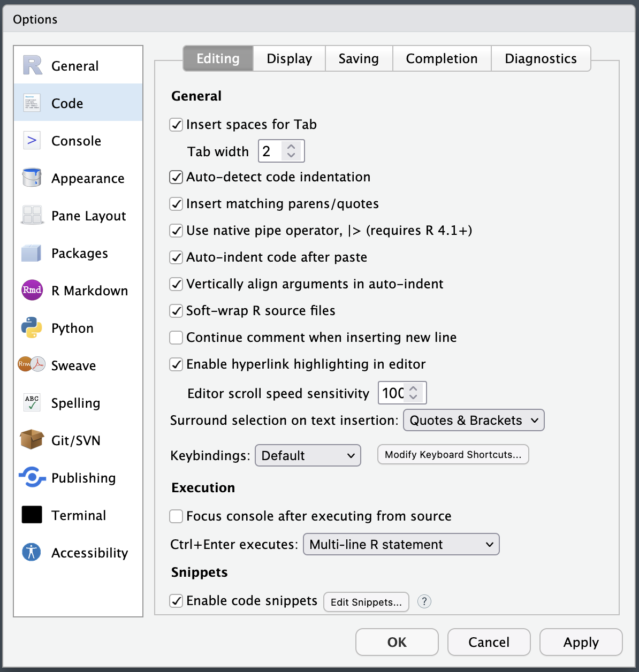This screenshot has width=639, height=672.
Task: Uncheck Enable code snippets
Action: 176,601
